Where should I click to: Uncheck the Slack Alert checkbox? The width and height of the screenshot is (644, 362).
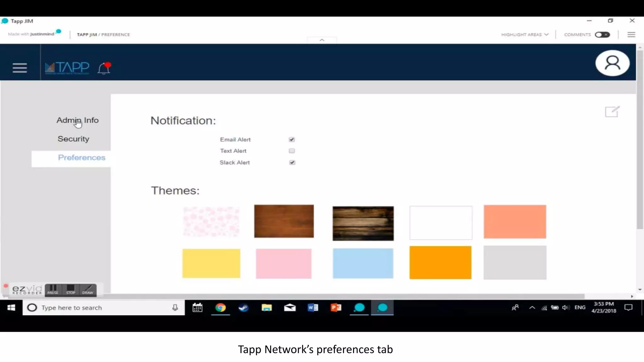pyautogui.click(x=292, y=162)
